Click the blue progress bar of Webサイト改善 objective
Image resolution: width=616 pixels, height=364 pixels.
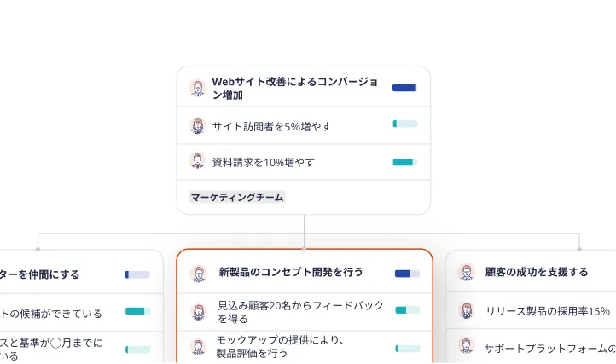[404, 88]
